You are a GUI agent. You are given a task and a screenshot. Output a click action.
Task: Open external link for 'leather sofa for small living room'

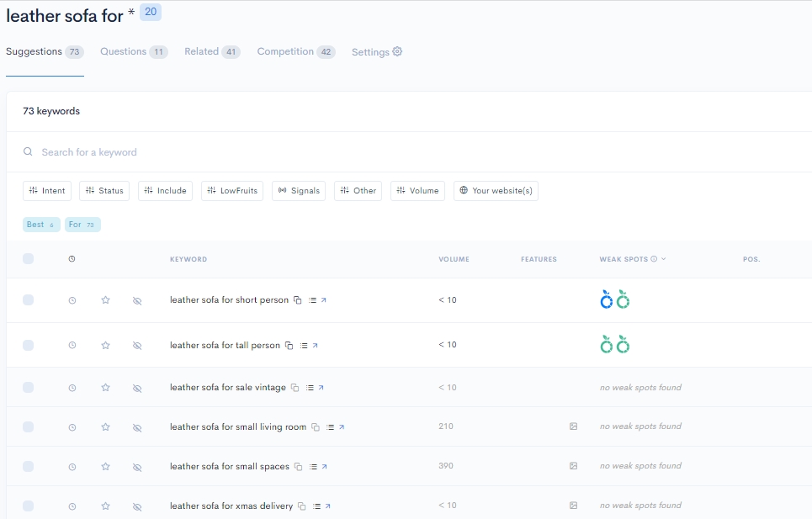342,427
